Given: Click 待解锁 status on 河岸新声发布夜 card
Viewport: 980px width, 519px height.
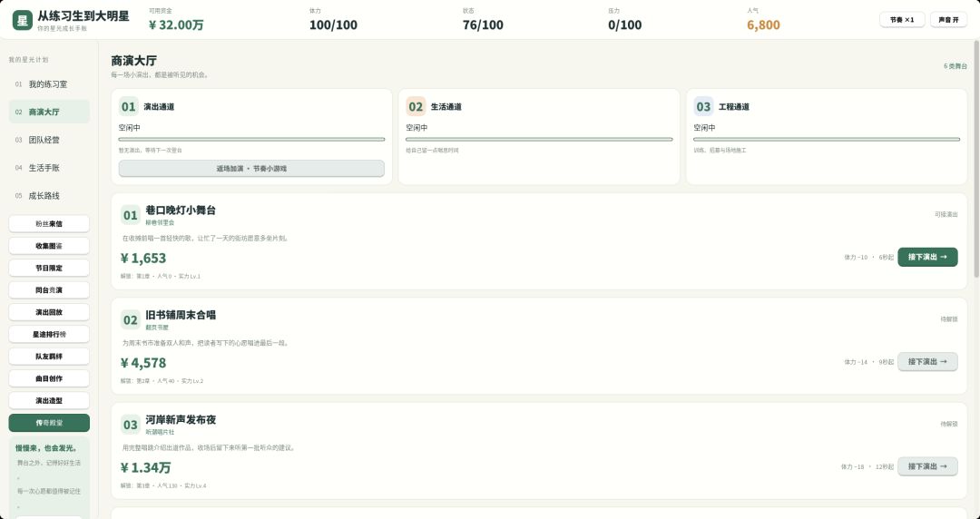Looking at the screenshot, I should 949,424.
